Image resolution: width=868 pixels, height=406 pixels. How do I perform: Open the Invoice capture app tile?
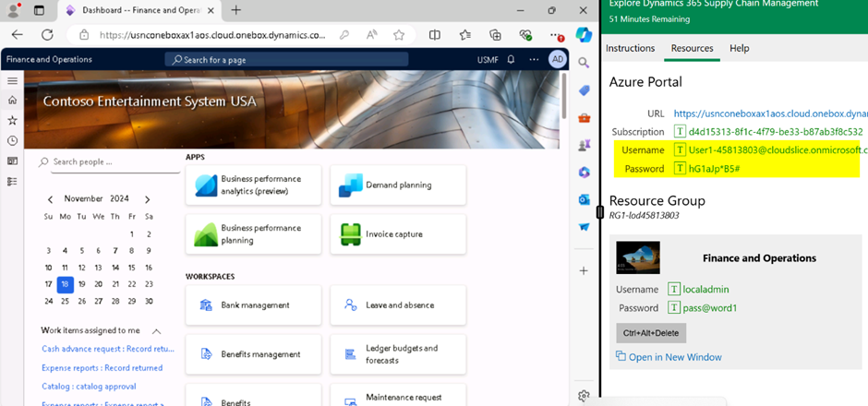pos(398,234)
